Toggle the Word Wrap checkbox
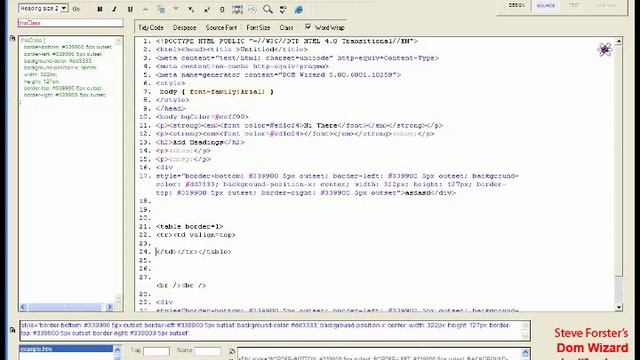This screenshot has height=360, width=640. [x=308, y=27]
